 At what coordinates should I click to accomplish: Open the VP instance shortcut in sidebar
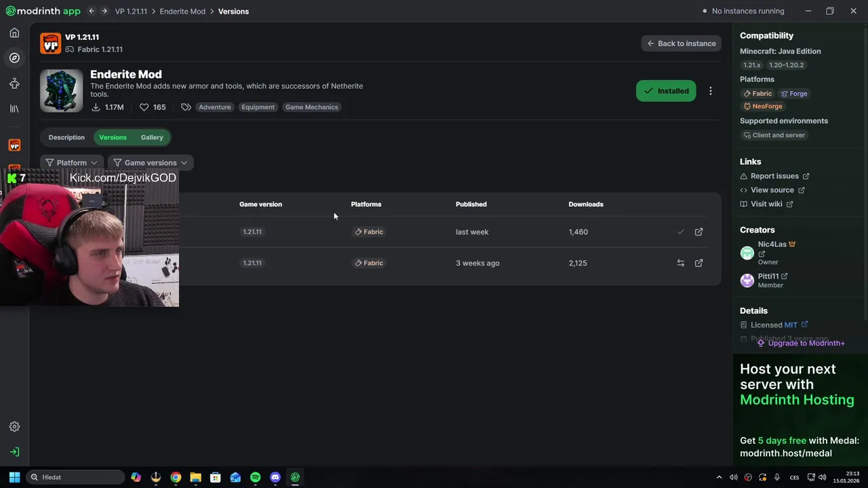[x=14, y=145]
